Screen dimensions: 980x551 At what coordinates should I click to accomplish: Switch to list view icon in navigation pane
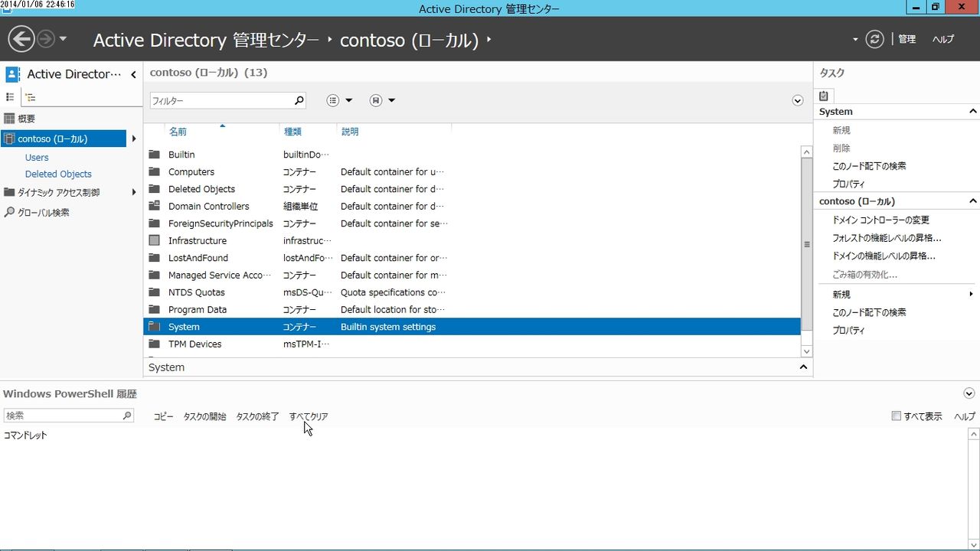tap(10, 97)
